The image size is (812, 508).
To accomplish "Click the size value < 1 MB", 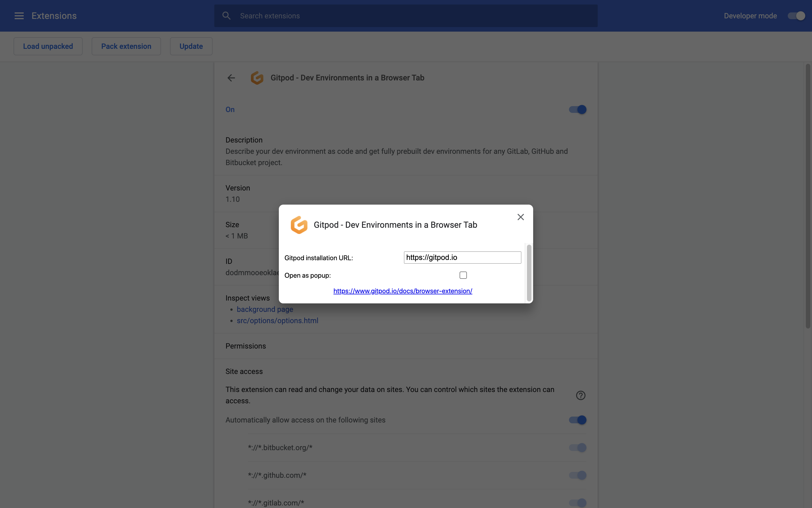I will [x=237, y=236].
